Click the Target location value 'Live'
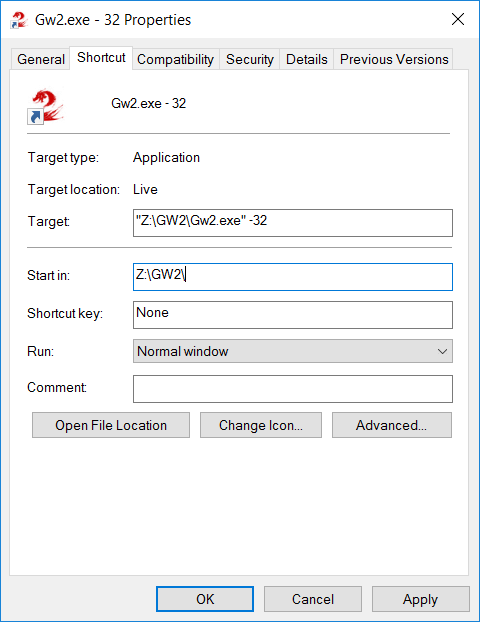Screen dimensions: 480x622 pyautogui.click(x=145, y=190)
